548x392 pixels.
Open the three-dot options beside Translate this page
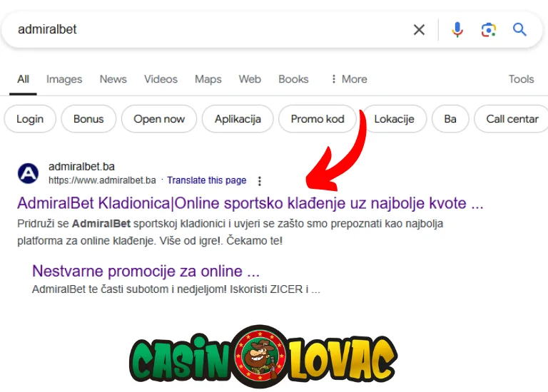259,181
